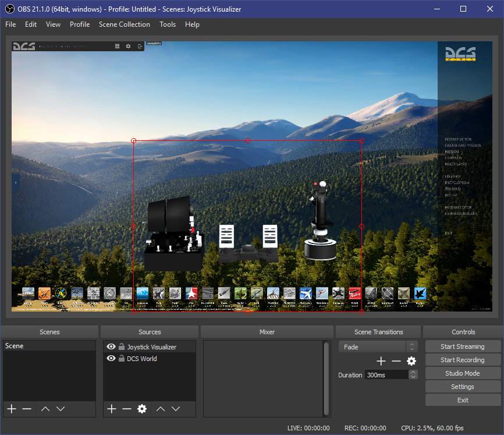
Task: Click the blue mountain module icon in DCS preview
Action: [143, 293]
